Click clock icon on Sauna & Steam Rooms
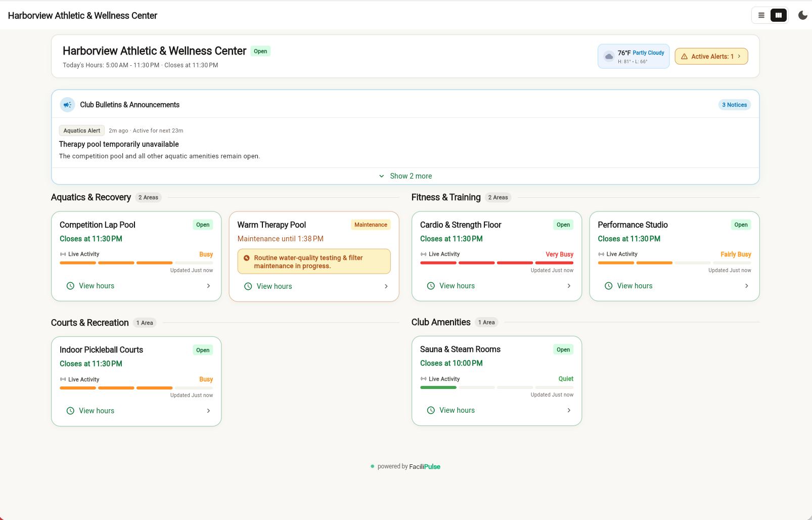 pyautogui.click(x=431, y=410)
